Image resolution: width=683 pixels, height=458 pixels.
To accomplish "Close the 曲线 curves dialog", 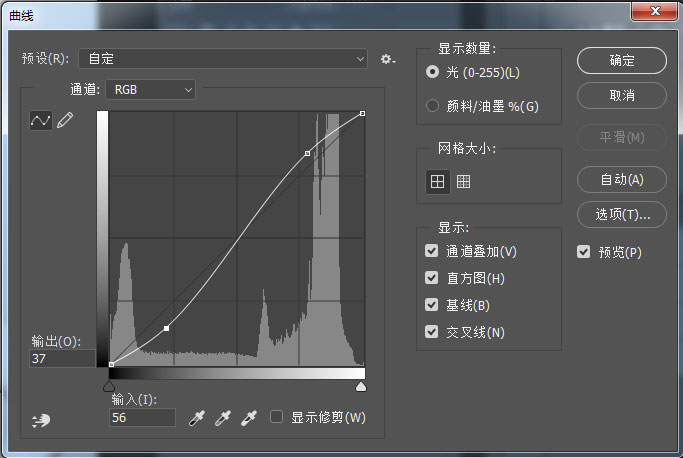I will coord(655,10).
